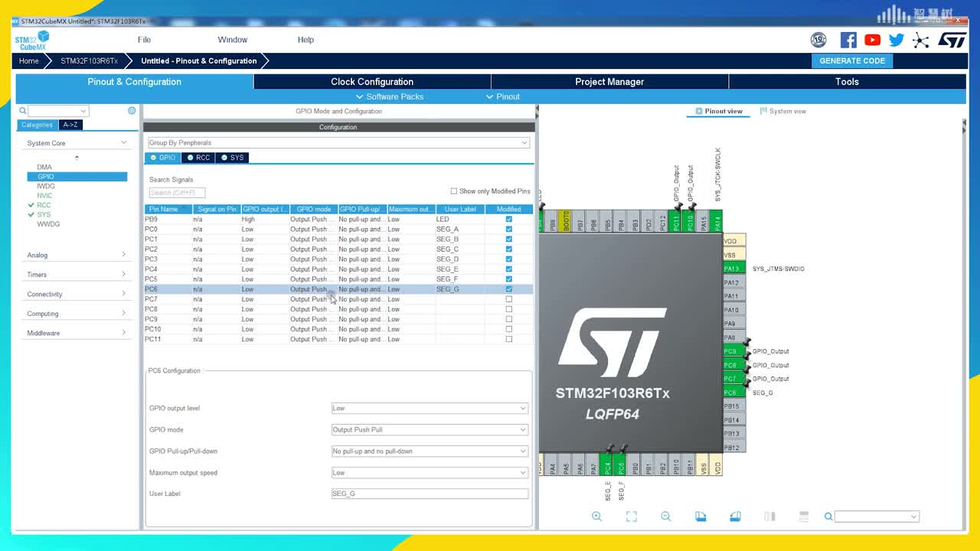Switch to Project Manager tab
Viewport: 980px width, 551px height.
pos(609,82)
